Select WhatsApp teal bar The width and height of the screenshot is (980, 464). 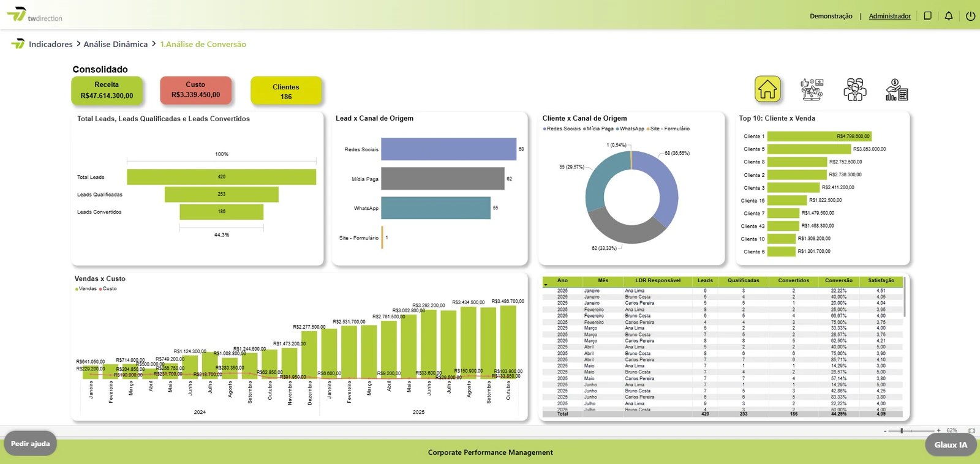[x=435, y=208]
